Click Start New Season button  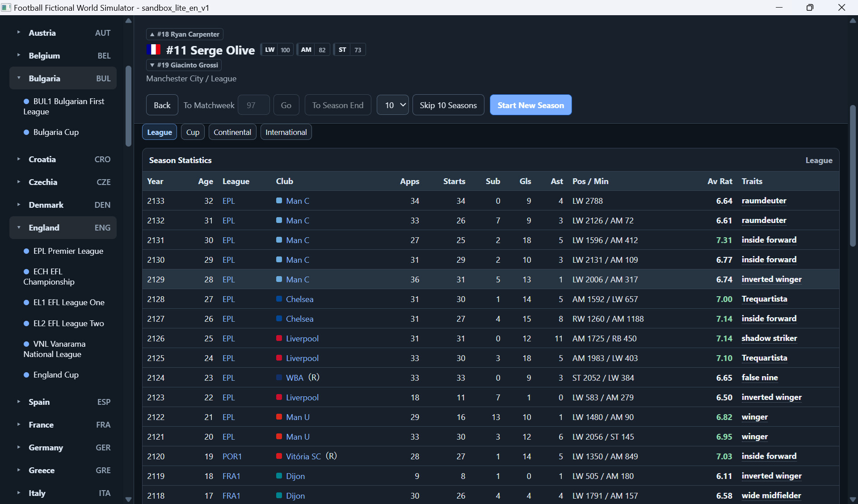[x=531, y=105]
